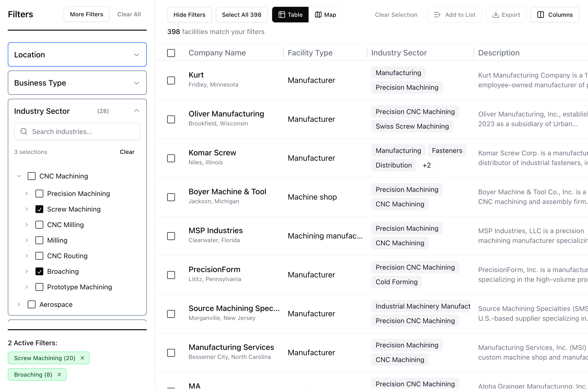Open the Export option
This screenshot has height=390, width=588.
tap(506, 15)
